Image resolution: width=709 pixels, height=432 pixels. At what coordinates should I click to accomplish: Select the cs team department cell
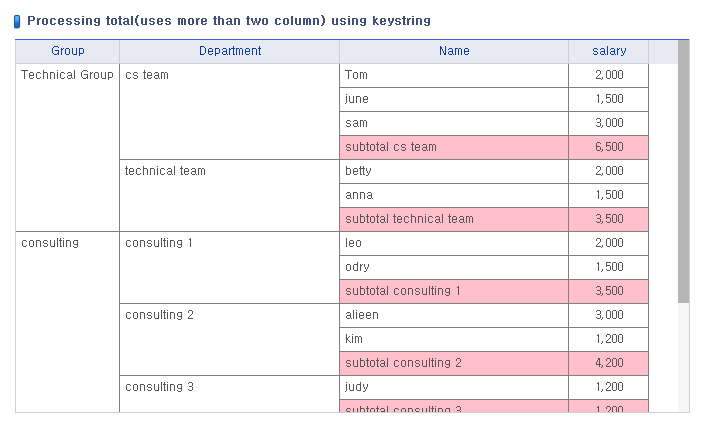(230, 111)
